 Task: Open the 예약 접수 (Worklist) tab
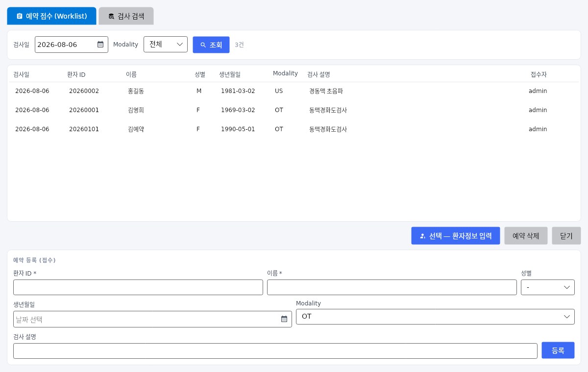[51, 16]
